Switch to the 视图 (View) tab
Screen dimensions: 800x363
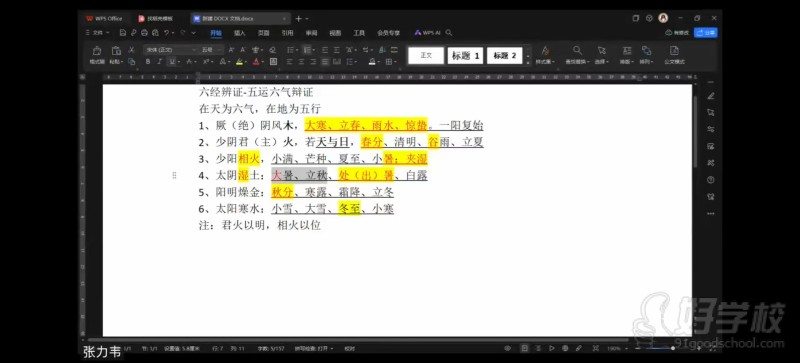point(335,33)
